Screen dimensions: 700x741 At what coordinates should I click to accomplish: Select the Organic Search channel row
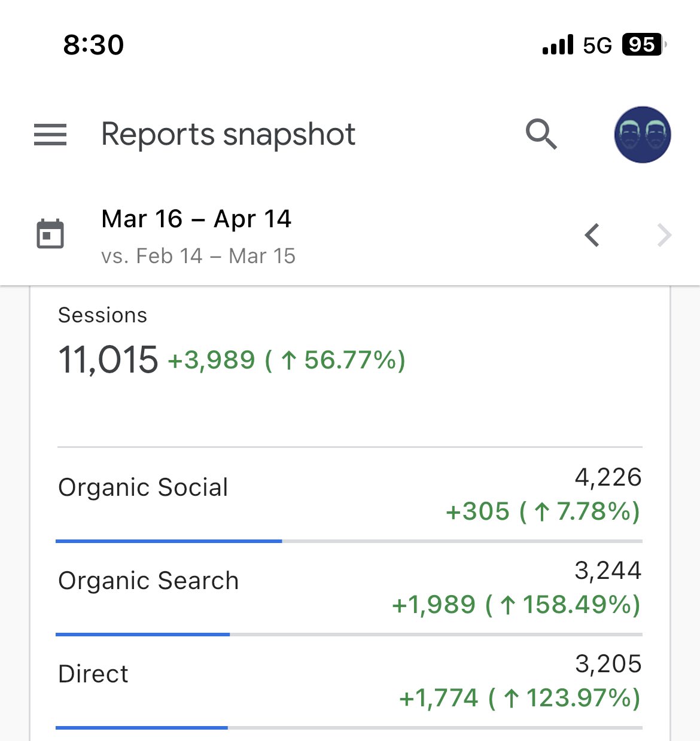click(349, 588)
